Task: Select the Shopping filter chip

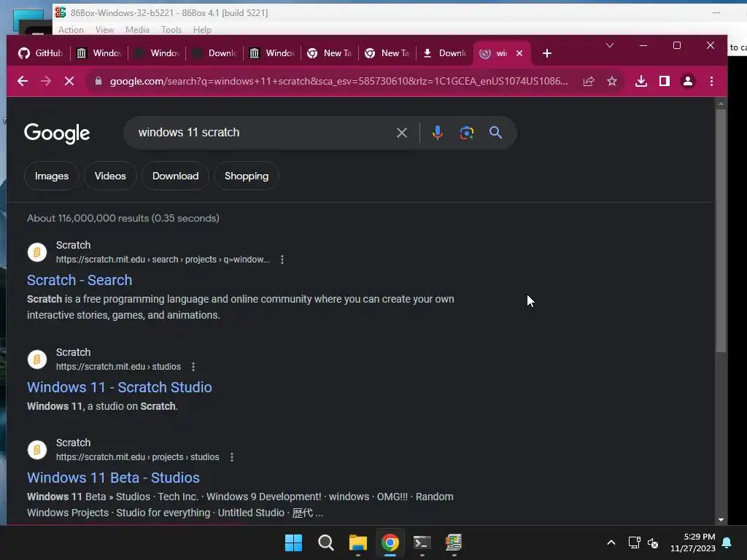Action: click(x=247, y=176)
